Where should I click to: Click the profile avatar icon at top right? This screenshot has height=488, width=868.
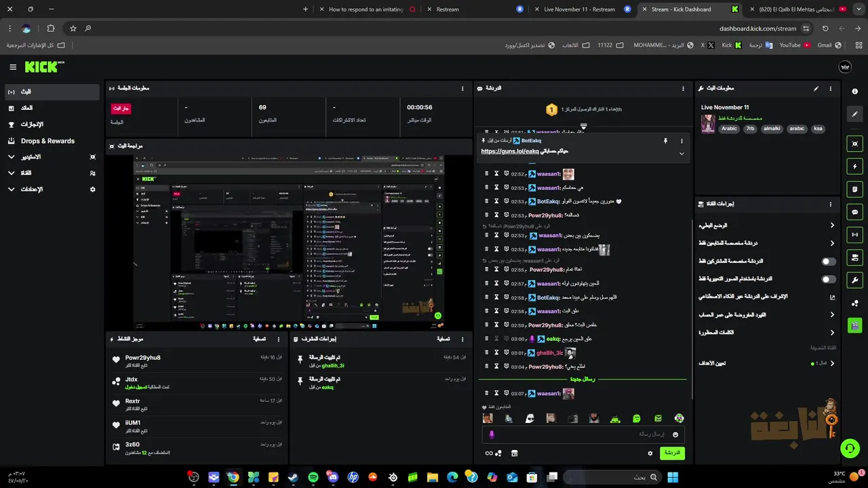click(x=845, y=67)
